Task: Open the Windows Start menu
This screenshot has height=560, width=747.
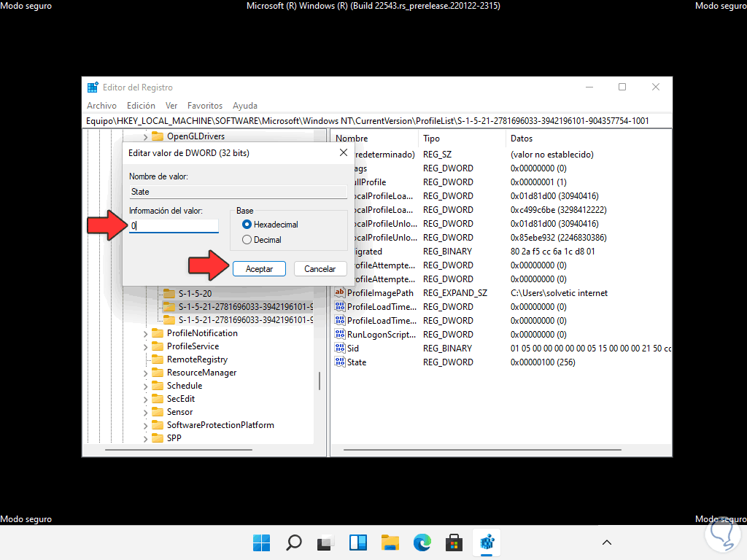Action: point(262,542)
